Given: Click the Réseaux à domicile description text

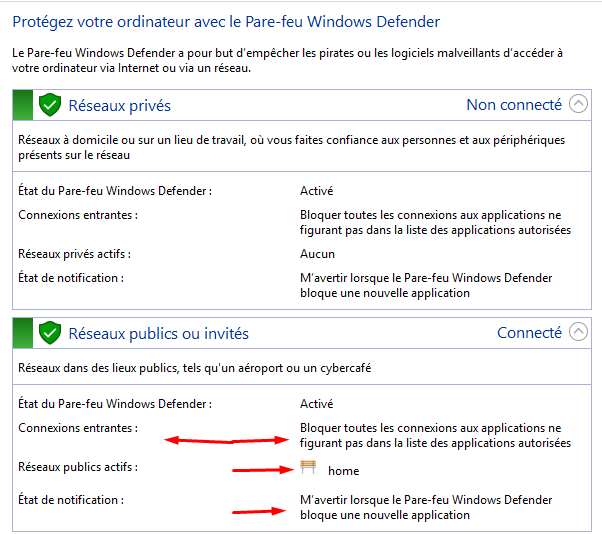Looking at the screenshot, I should (x=291, y=147).
